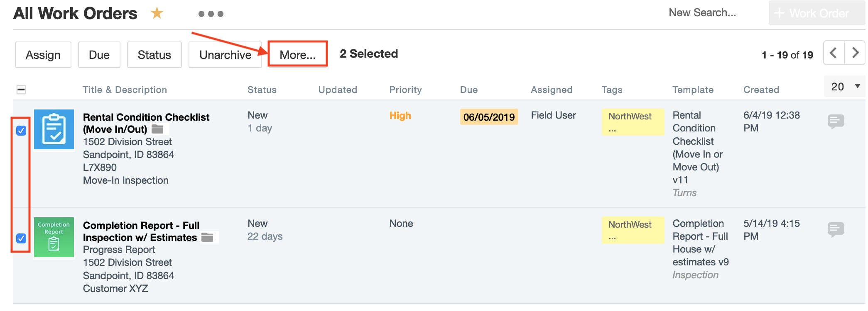
Task: Click the Unarchive button
Action: [x=225, y=55]
